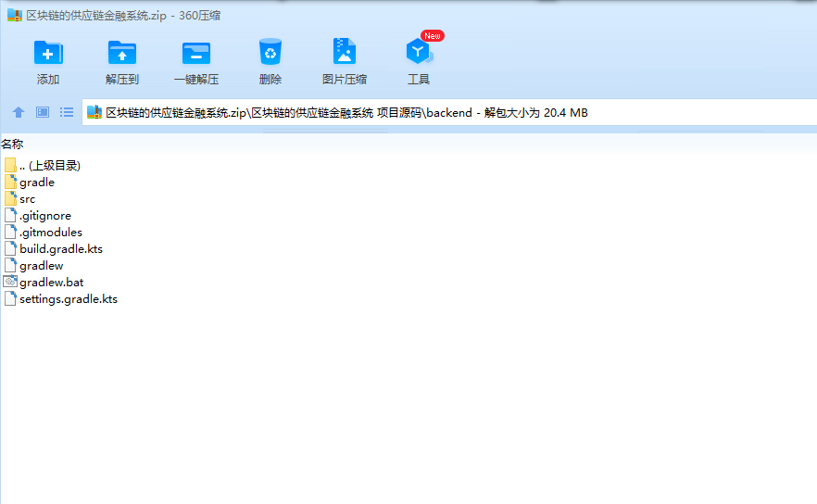817x504 pixels.
Task: Select the '.gitmodules' file name
Action: point(51,233)
